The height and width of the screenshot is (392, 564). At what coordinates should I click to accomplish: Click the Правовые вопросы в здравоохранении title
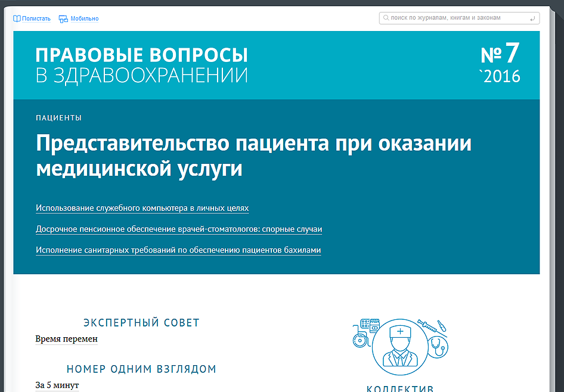click(x=141, y=65)
